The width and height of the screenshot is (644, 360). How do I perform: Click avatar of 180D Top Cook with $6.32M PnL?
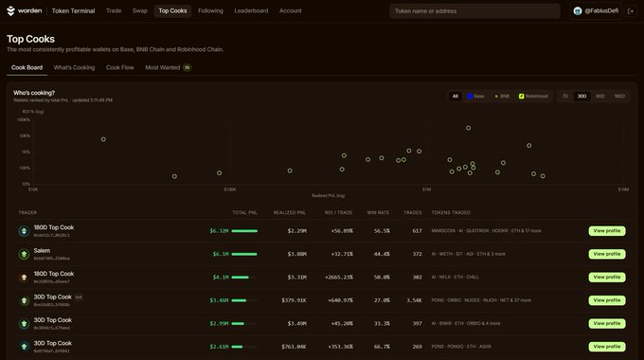point(24,231)
